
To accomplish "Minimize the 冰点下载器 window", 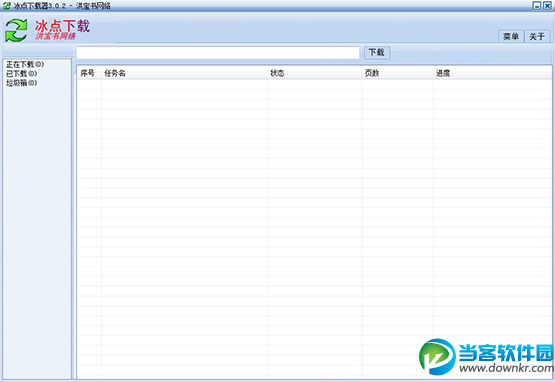I will coord(537,6).
